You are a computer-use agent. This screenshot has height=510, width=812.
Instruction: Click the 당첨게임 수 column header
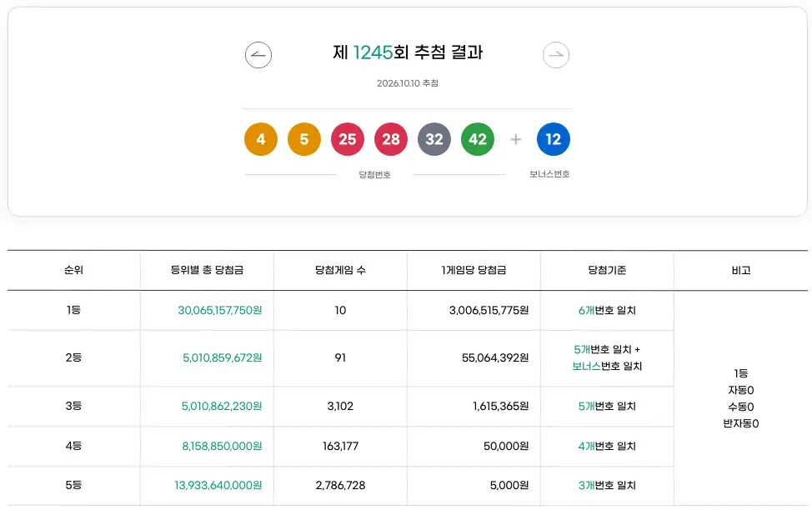pos(340,270)
